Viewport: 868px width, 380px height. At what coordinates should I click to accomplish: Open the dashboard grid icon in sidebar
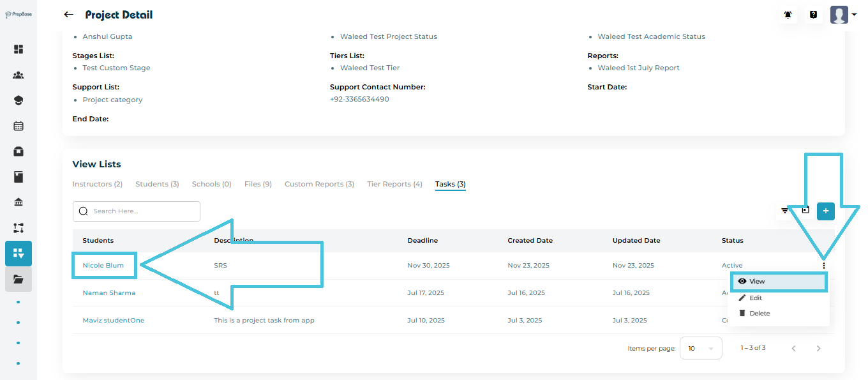(19, 49)
